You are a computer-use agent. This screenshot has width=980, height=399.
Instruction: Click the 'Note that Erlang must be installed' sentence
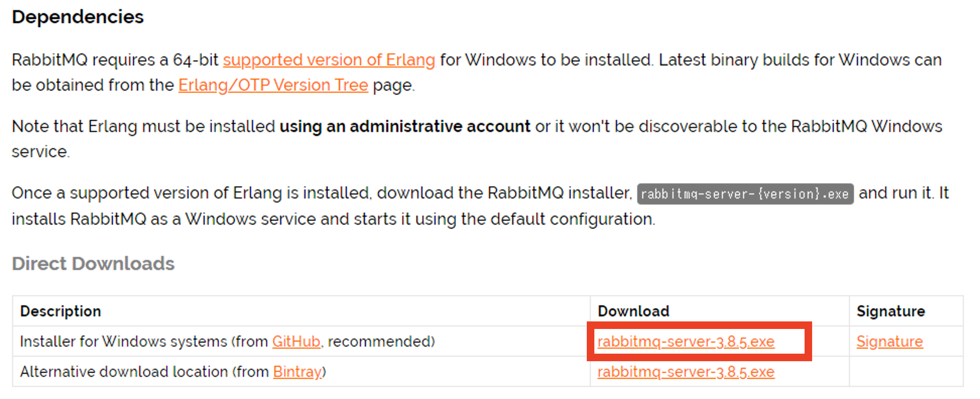[477, 139]
